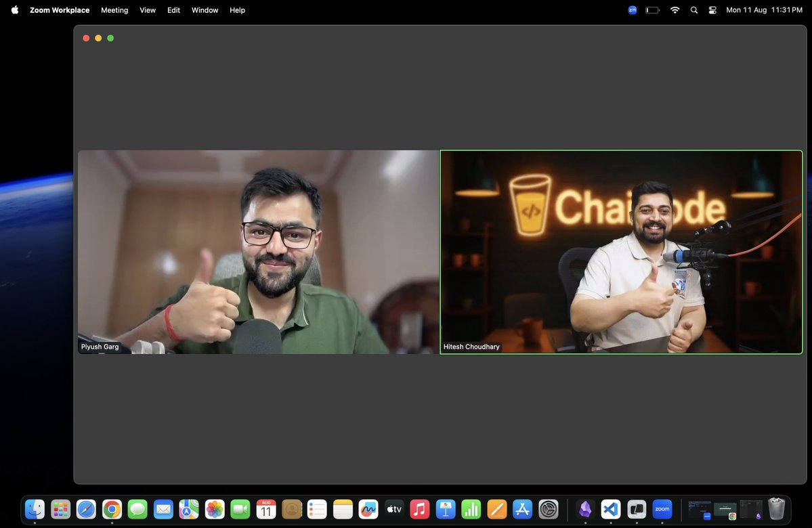Open Contacts from the dock
812x528 pixels.
tap(292, 509)
